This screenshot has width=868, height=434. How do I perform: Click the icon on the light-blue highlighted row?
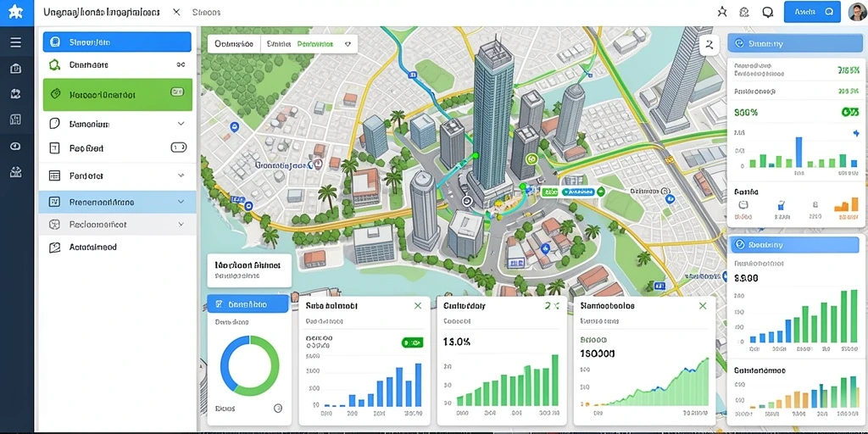(54, 202)
